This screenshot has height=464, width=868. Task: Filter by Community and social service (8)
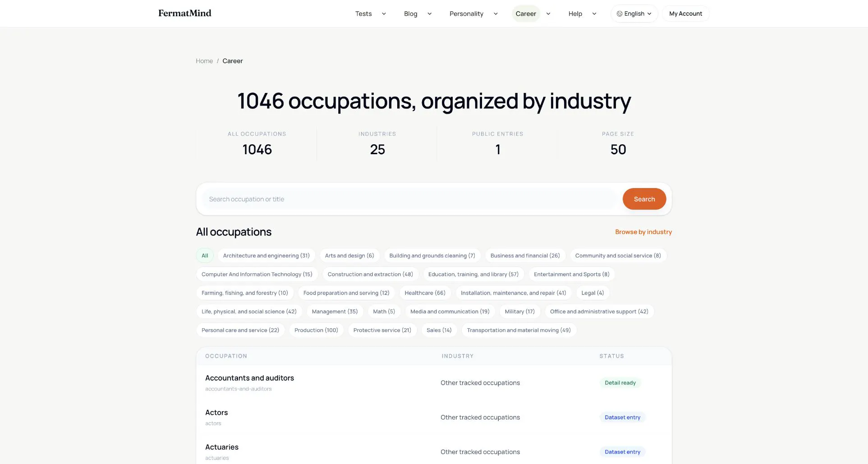click(x=618, y=256)
